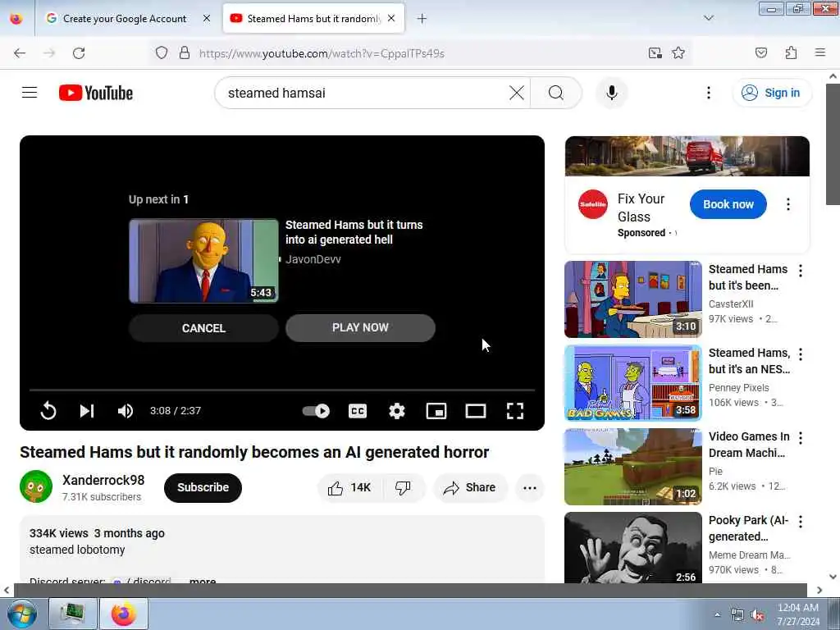
Task: Open more actions below the video
Action: (x=530, y=487)
